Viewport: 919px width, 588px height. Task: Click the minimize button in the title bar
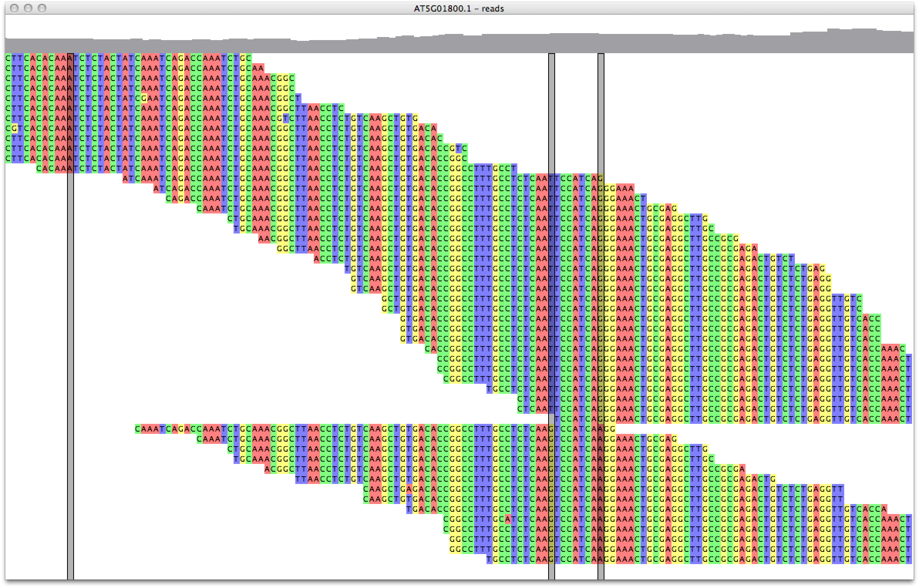[28, 8]
